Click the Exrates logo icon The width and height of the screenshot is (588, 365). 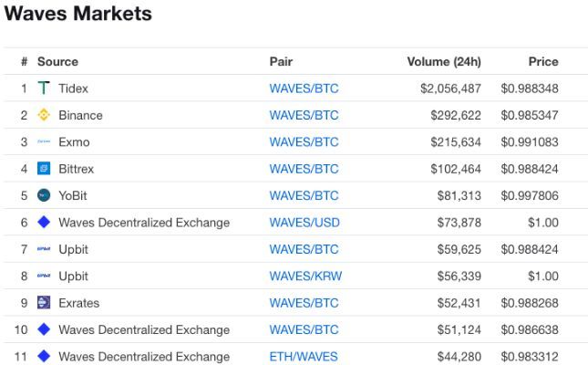(44, 303)
